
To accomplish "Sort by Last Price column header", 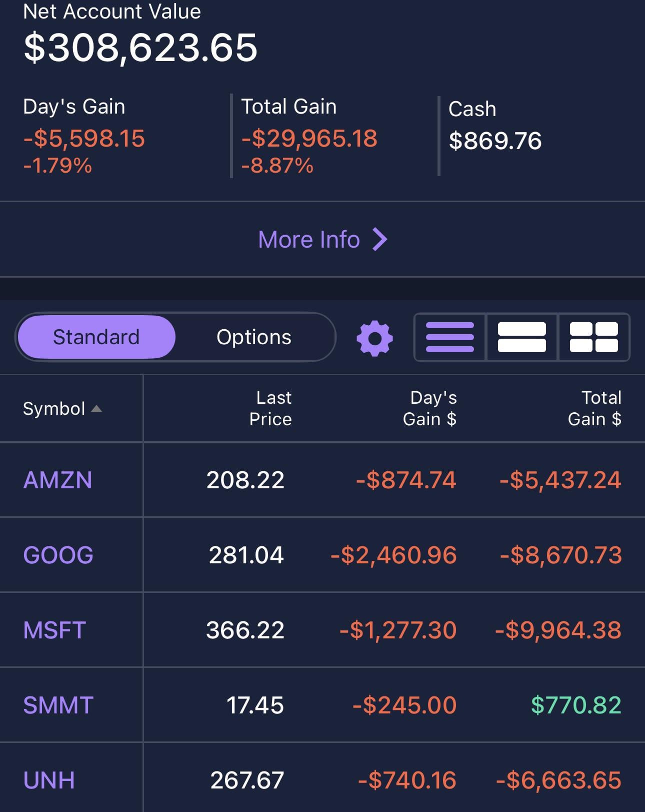I will [x=270, y=408].
